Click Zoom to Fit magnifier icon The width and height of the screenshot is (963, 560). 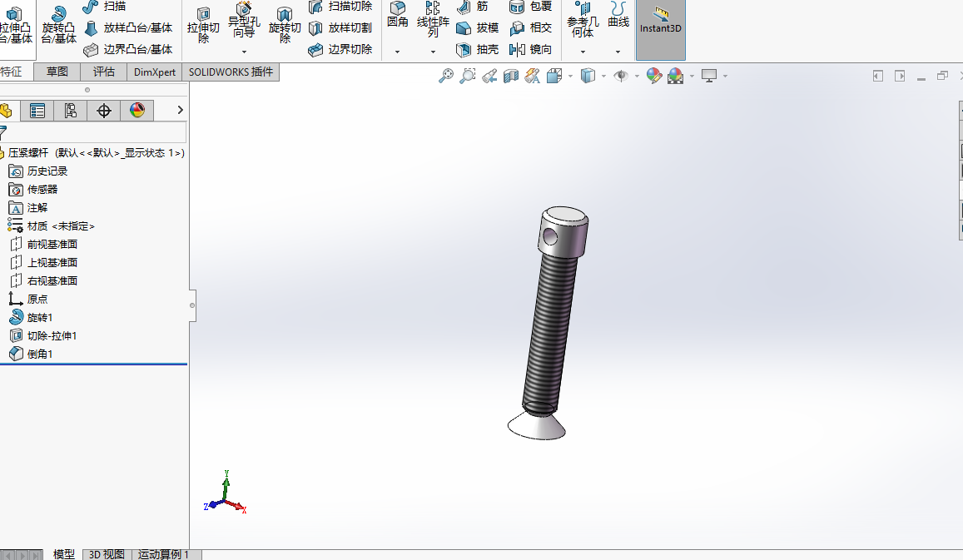coord(446,76)
